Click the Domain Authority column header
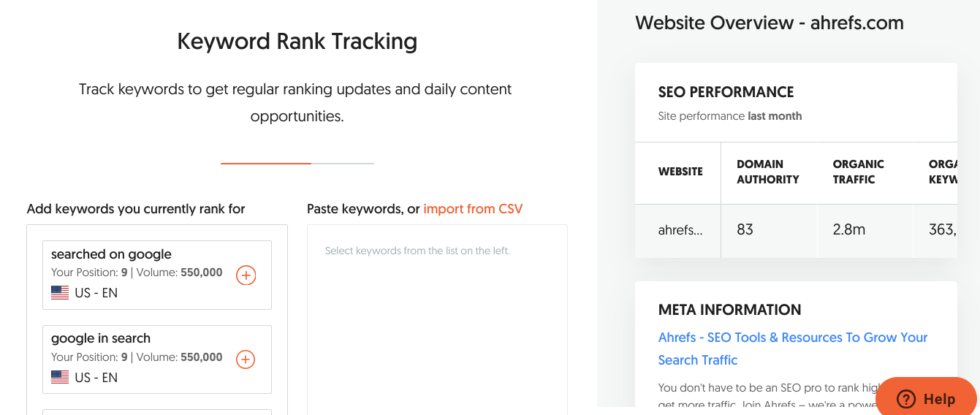 (768, 172)
